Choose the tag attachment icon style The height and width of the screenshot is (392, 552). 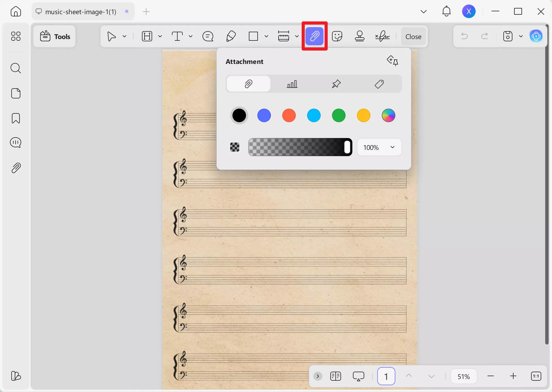pyautogui.click(x=379, y=84)
